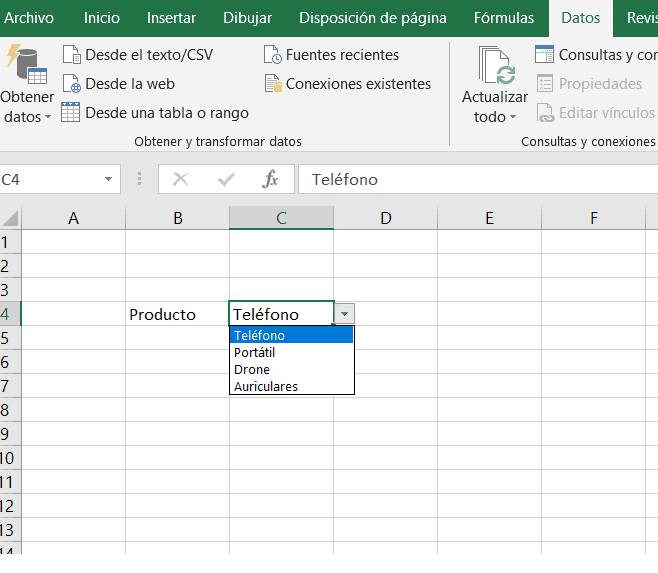Select column D header
Image resolution: width=658 pixels, height=573 pixels.
click(x=386, y=218)
